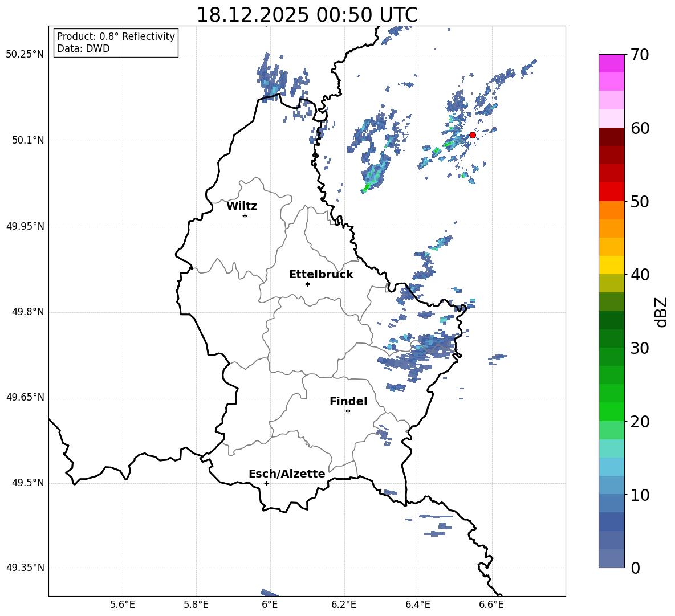The width and height of the screenshot is (675, 616).
Task: Click the colorbar tick label 20
Action: click(x=640, y=422)
